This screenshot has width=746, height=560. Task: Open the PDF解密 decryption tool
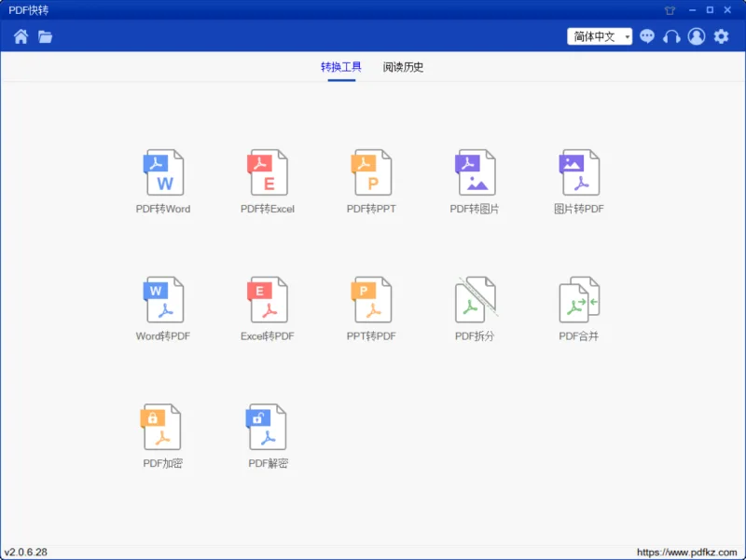(x=268, y=436)
